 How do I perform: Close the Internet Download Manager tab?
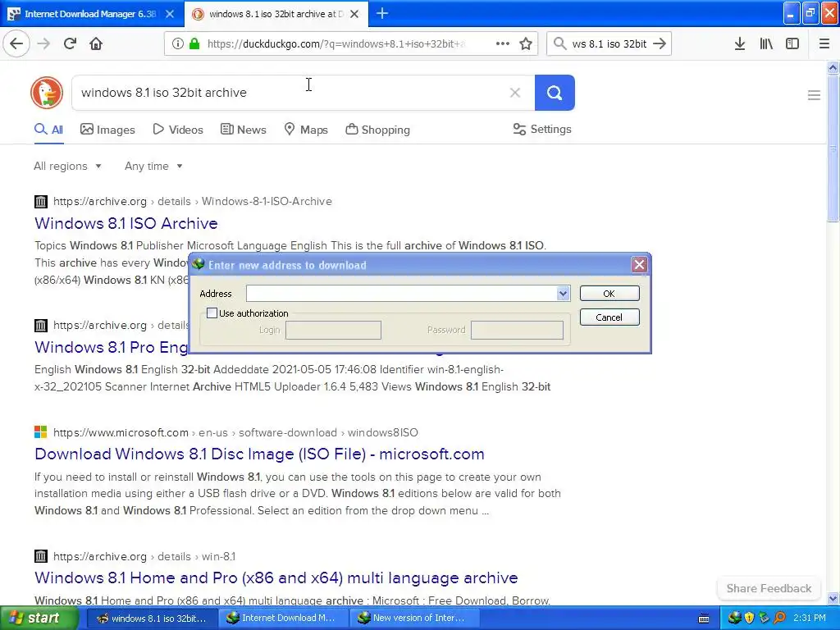point(169,14)
